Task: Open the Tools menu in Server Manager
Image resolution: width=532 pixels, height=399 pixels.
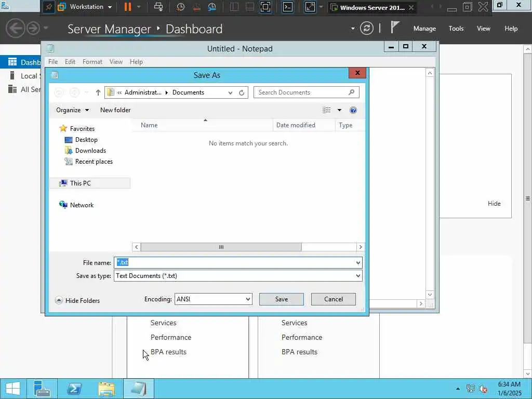Action: point(456,29)
